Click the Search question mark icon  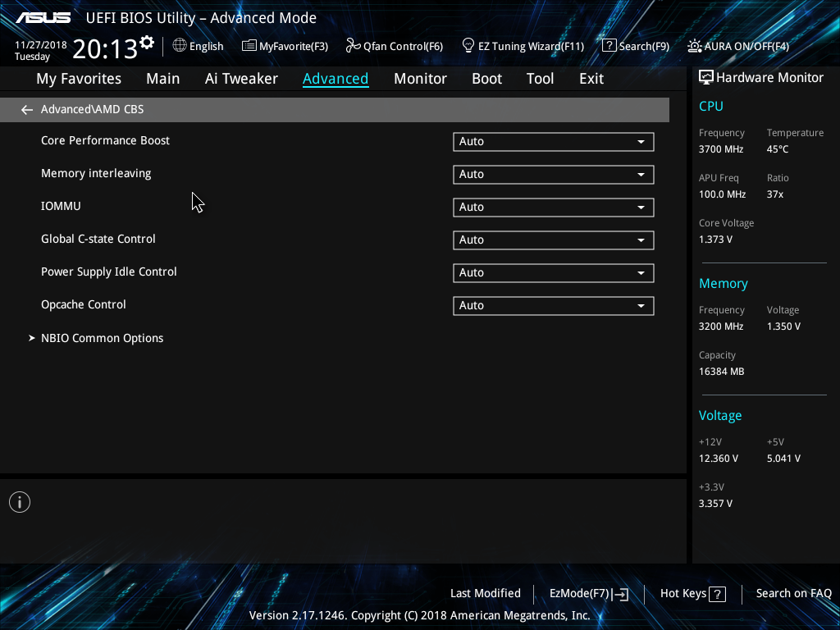pyautogui.click(x=609, y=46)
